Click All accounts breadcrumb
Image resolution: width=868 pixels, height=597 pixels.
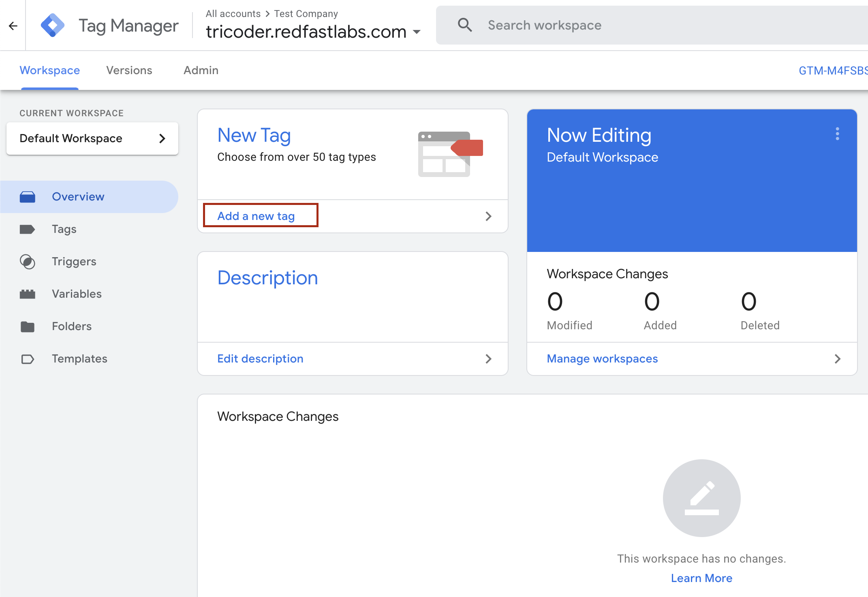point(233,14)
